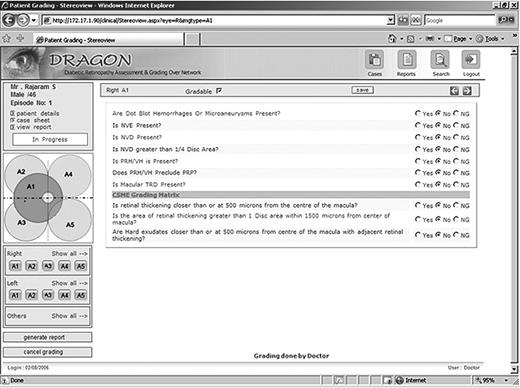Select Yes for retinal thickening at 500 microns
The width and height of the screenshot is (520, 388).
pos(417,205)
